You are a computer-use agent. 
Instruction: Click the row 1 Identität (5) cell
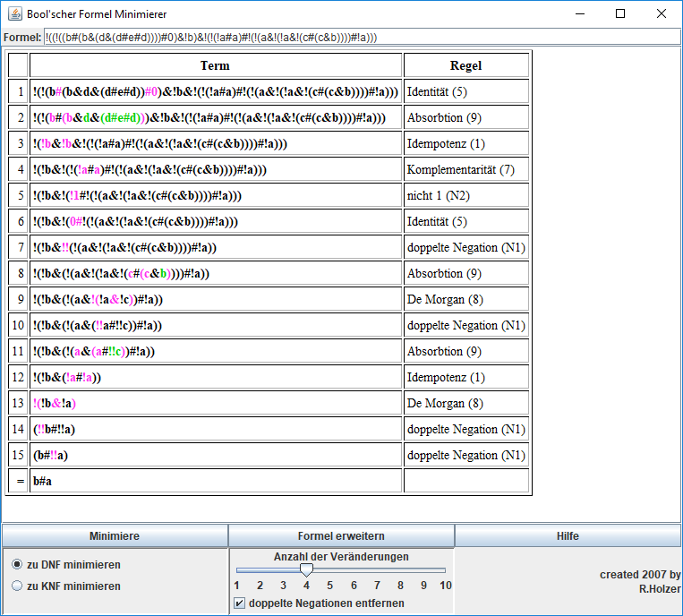[465, 92]
